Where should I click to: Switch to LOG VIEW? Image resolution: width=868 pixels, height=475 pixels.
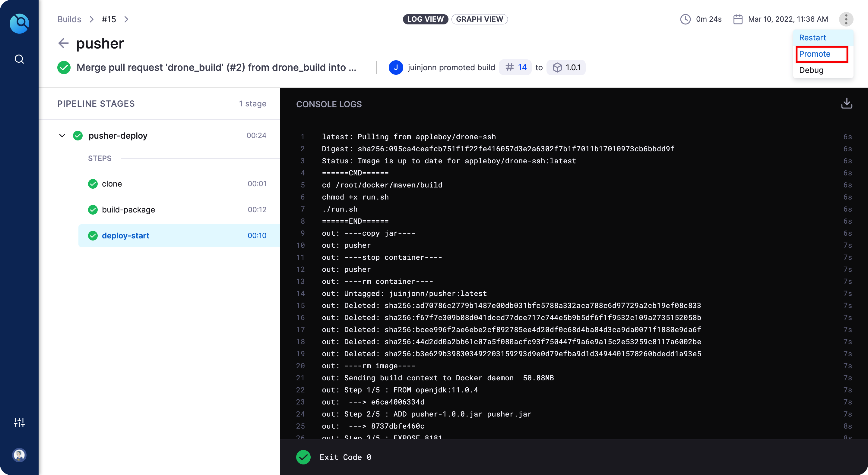click(425, 19)
